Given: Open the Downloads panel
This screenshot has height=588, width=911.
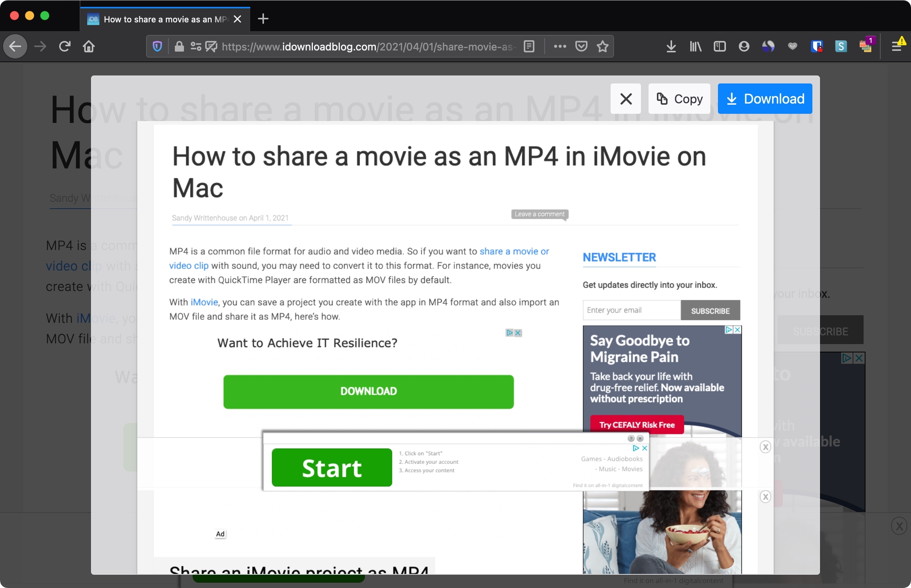Looking at the screenshot, I should [x=671, y=47].
